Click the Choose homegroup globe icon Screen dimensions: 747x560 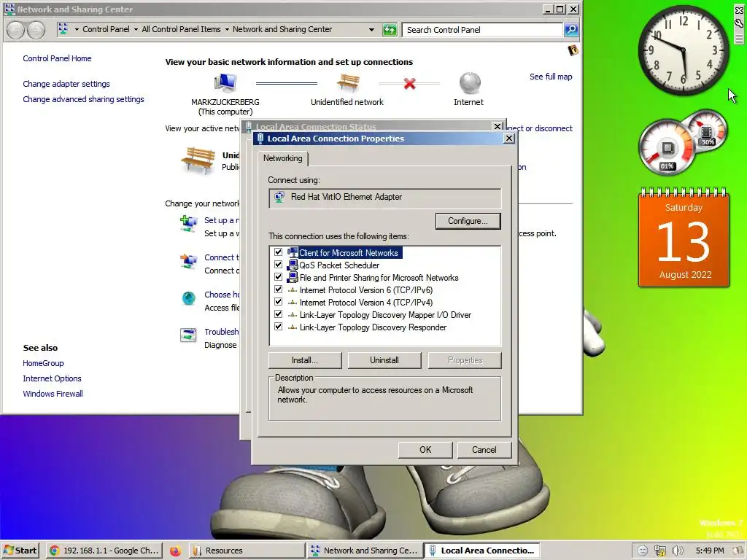[x=189, y=298]
